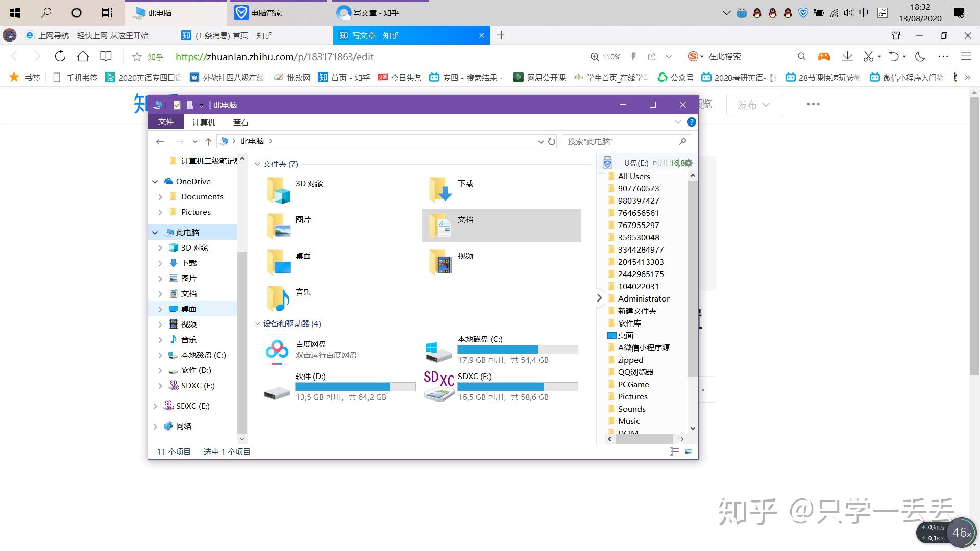Screen dimensions: 980x551
Task: Open the 计算机 ribbon tab
Action: 204,122
